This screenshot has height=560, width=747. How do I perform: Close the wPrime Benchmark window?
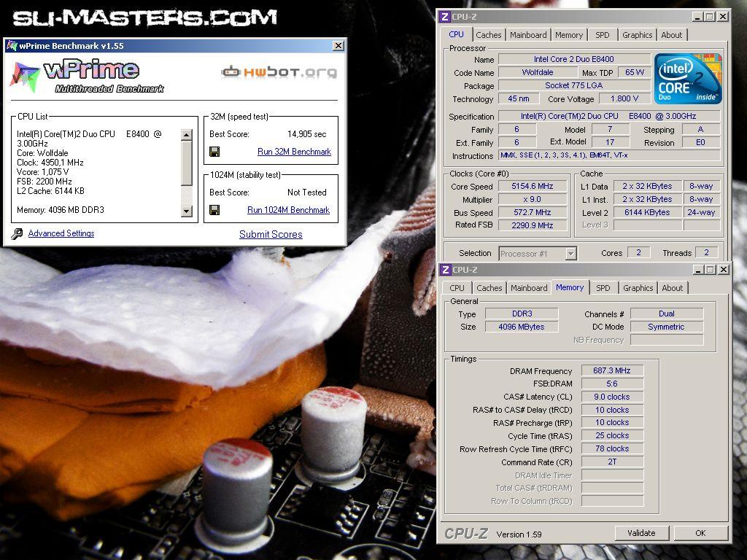click(x=338, y=46)
